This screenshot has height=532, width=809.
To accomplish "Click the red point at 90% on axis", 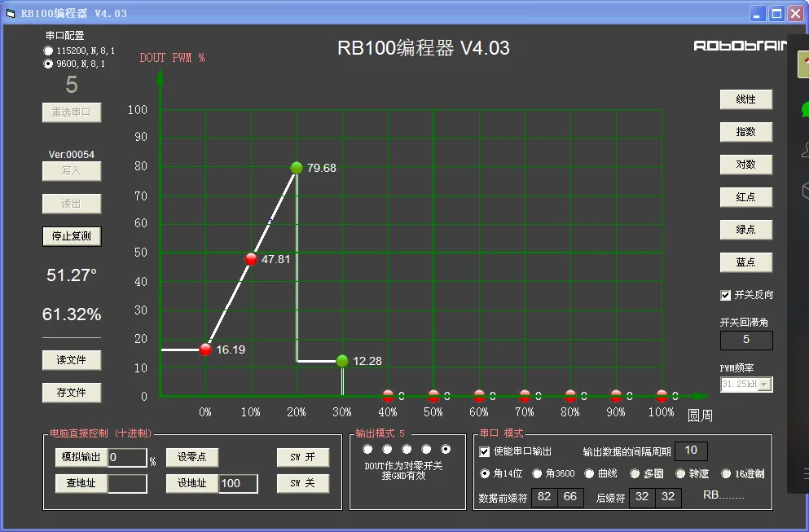I will [x=616, y=396].
